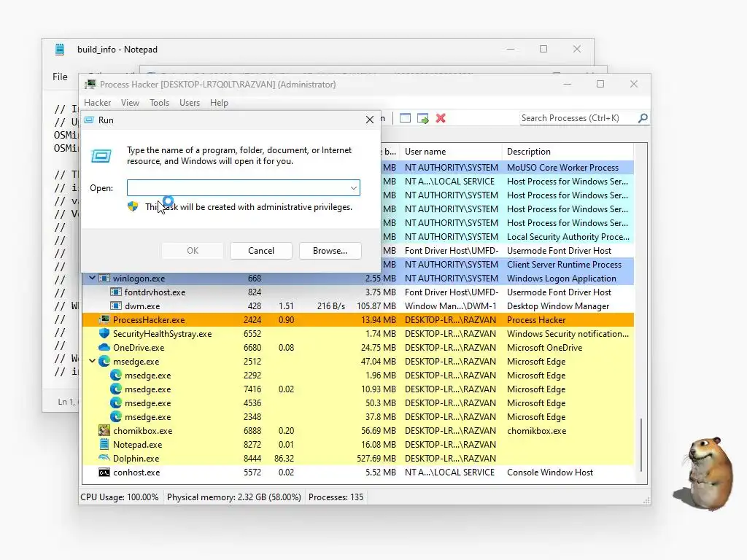This screenshot has width=747, height=560.
Task: Click the Process Hacker title bar icon
Action: tap(90, 85)
